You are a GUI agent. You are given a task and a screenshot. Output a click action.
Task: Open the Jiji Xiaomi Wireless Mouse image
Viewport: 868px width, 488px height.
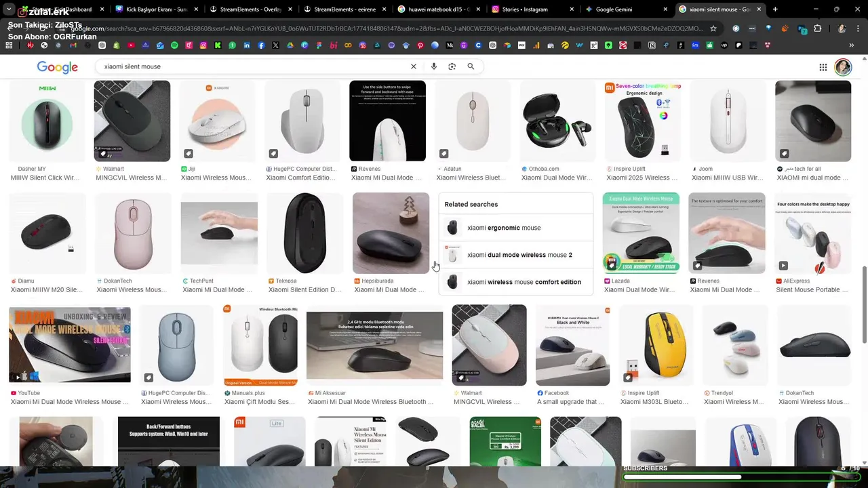point(218,121)
